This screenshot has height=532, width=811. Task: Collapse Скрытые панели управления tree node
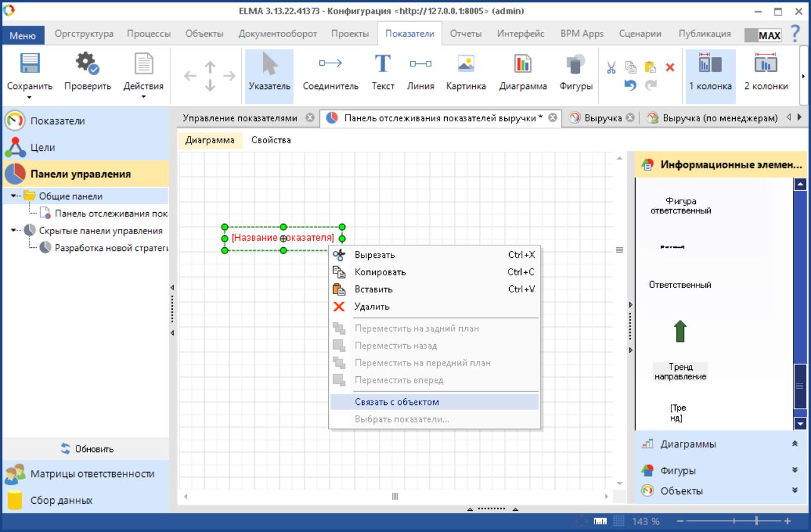point(14,230)
